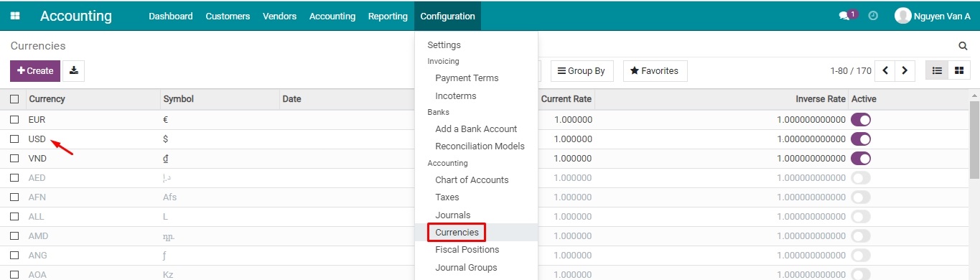Check the AMD row checkbox

tap(14, 236)
